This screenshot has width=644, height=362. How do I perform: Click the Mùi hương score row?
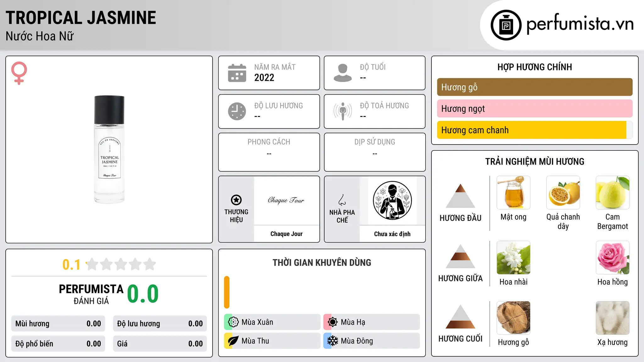pos(58,324)
